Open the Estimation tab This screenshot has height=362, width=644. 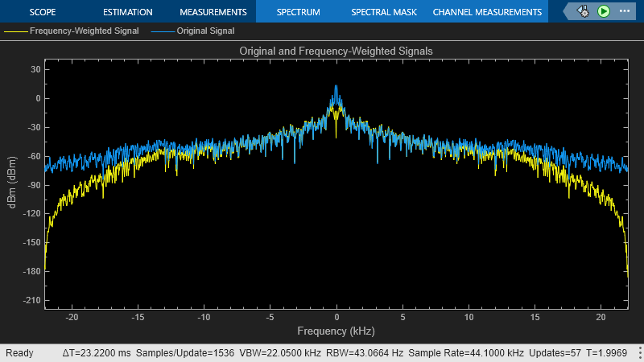128,12
